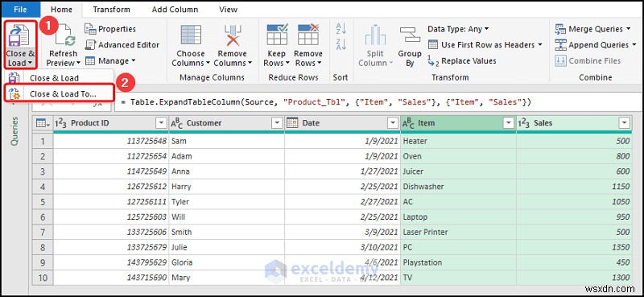Expand the Merge Queries dropdown
The image size is (644, 297).
pos(628,29)
